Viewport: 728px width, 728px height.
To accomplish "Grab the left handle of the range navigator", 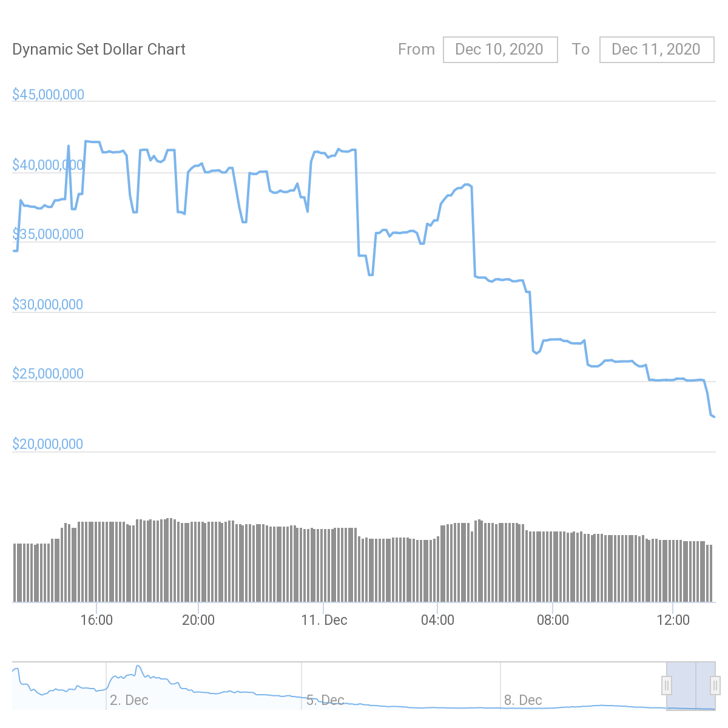I will (x=667, y=686).
